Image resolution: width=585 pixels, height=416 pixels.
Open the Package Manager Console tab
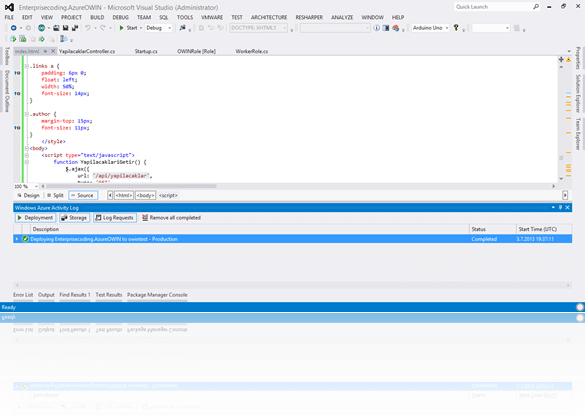coord(157,295)
